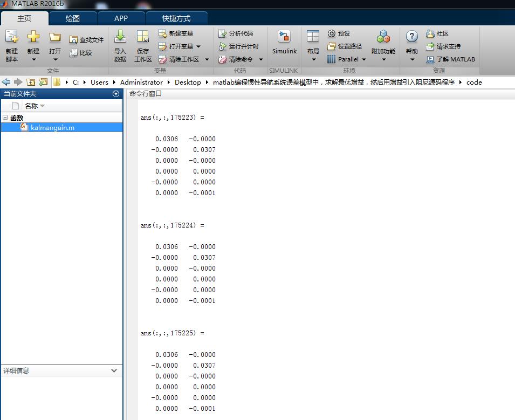The height and width of the screenshot is (420, 515).
Task: Switch to the Plots (绘图) tab
Action: tap(73, 18)
